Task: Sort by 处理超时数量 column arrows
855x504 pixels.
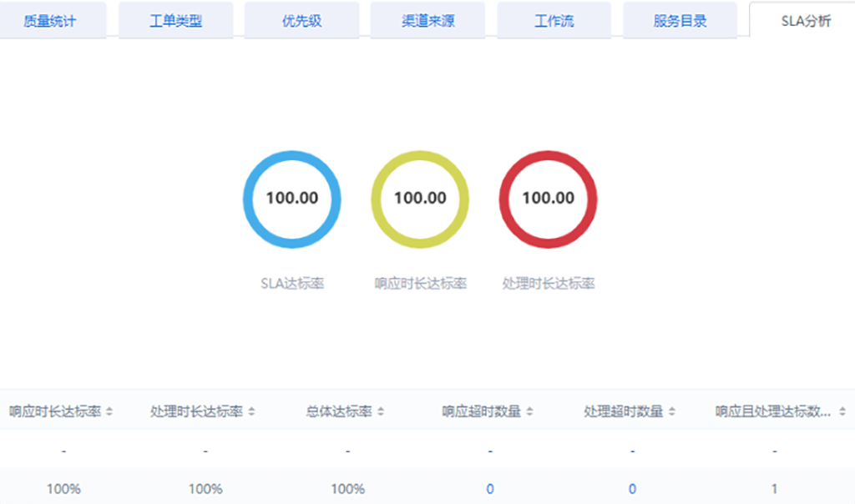Action: (x=672, y=411)
